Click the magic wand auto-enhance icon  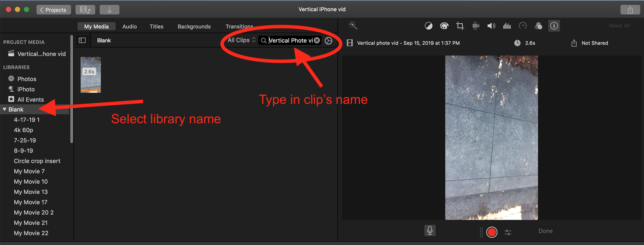click(x=353, y=25)
